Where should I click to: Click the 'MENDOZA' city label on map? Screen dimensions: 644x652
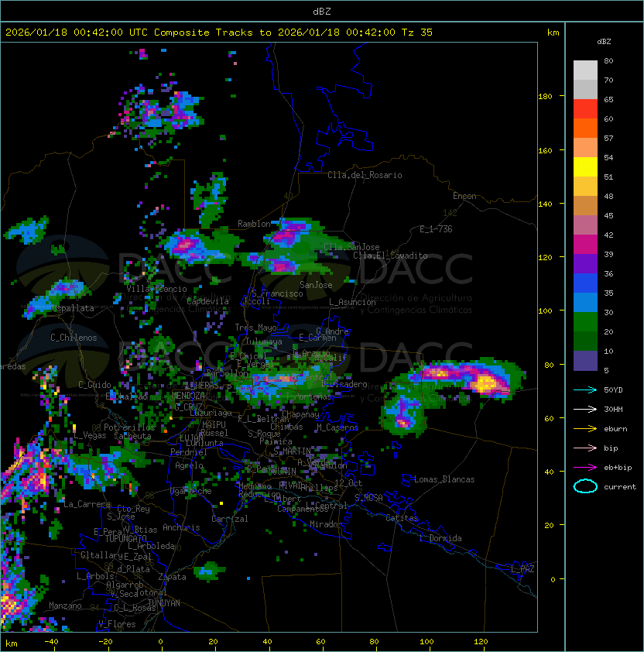(x=188, y=396)
